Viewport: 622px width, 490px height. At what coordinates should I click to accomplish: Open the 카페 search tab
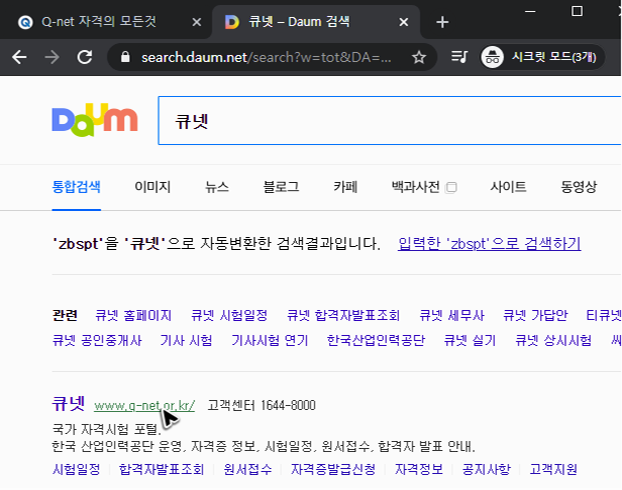pos(346,186)
